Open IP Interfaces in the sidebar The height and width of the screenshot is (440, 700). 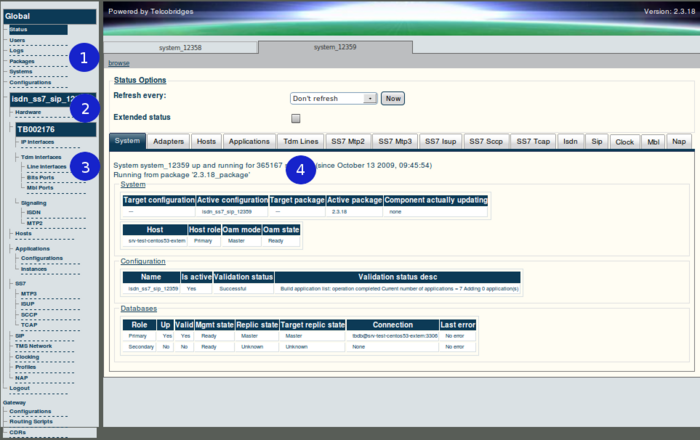pos(38,142)
